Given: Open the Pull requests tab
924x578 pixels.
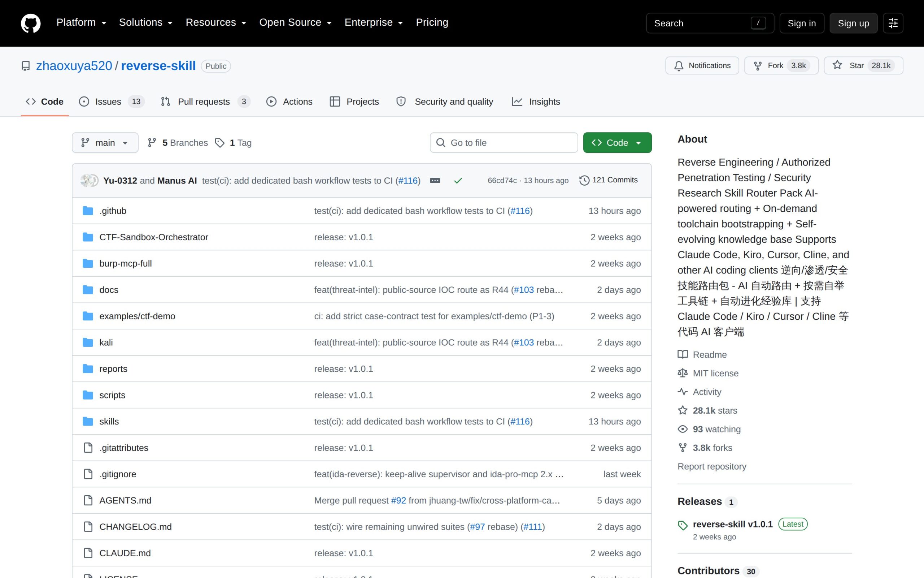Looking at the screenshot, I should coord(205,102).
